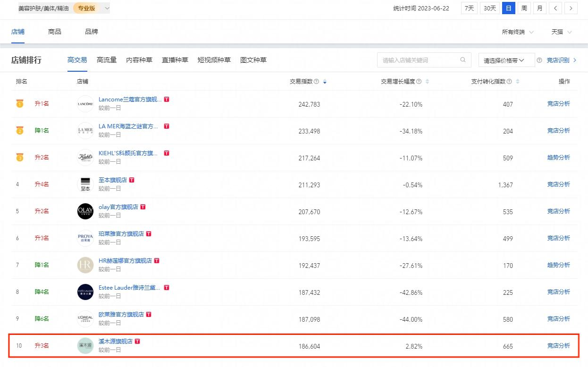Switch to the 商品 tab
588x367 pixels.
[x=54, y=32]
